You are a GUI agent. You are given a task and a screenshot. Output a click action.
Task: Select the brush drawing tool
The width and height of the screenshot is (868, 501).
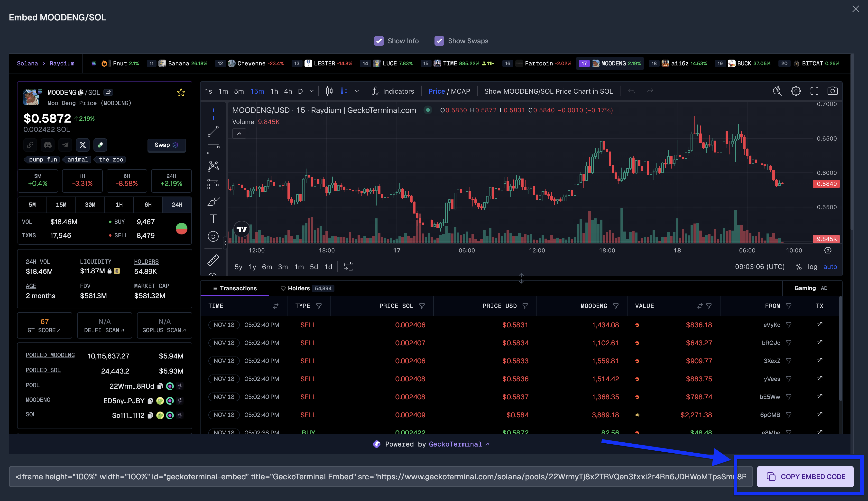(213, 201)
